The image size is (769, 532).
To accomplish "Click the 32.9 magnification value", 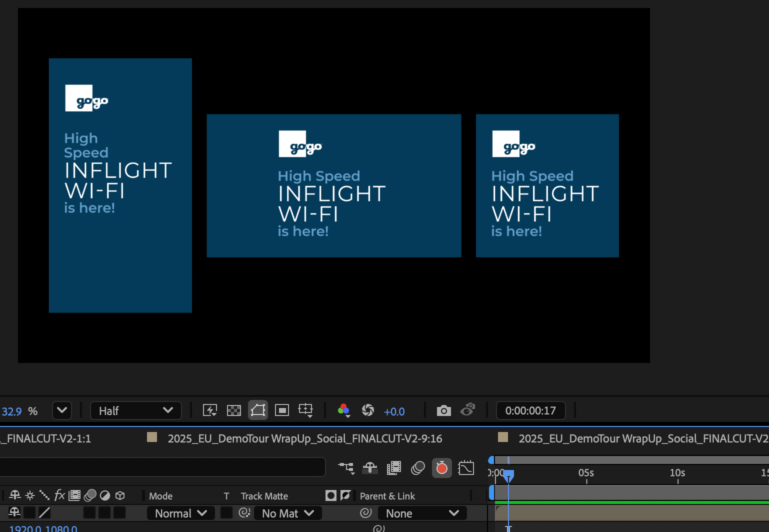I will click(x=11, y=411).
